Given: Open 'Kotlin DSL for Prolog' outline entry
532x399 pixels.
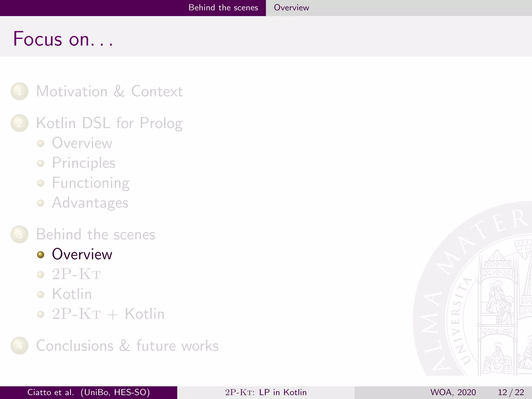Looking at the screenshot, I should pos(109,123).
